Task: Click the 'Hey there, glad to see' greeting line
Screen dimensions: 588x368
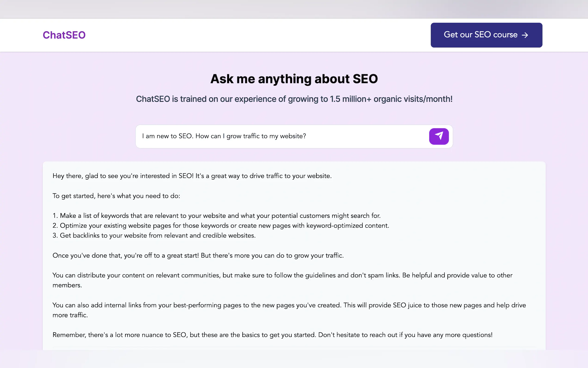Action: pyautogui.click(x=192, y=176)
